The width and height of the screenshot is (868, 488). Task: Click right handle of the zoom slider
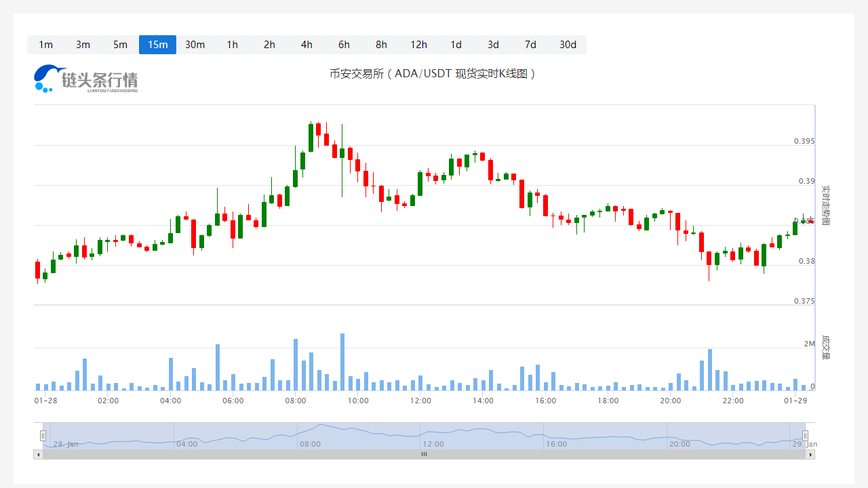tap(805, 436)
